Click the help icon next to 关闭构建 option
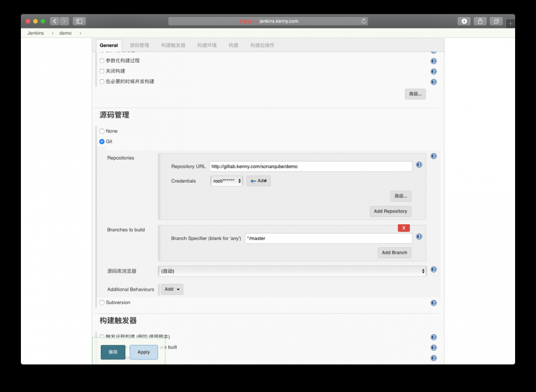The height and width of the screenshot is (392, 536). 433,71
